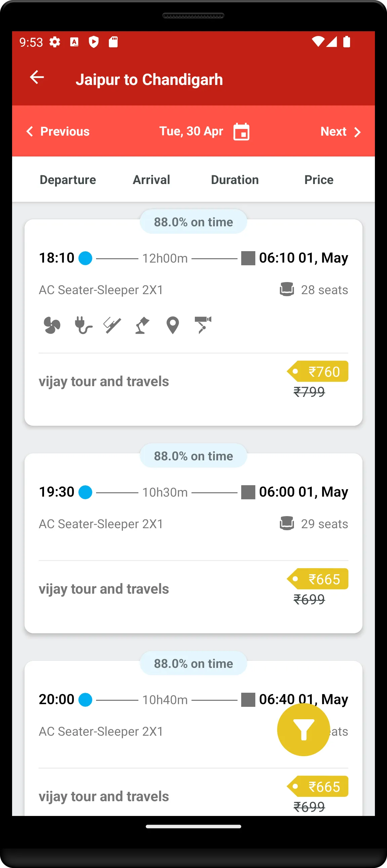Open the yellow filter button

tap(303, 729)
